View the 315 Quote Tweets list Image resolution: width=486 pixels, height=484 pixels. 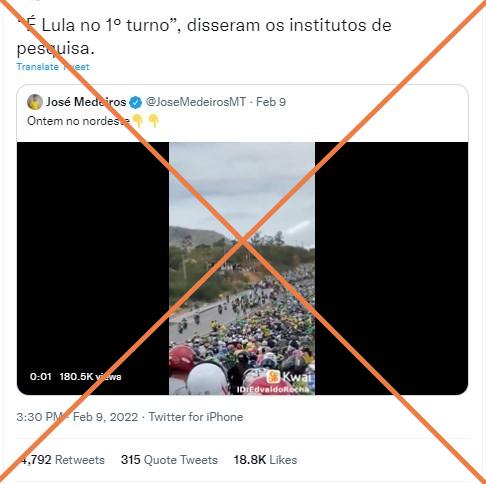point(169,460)
